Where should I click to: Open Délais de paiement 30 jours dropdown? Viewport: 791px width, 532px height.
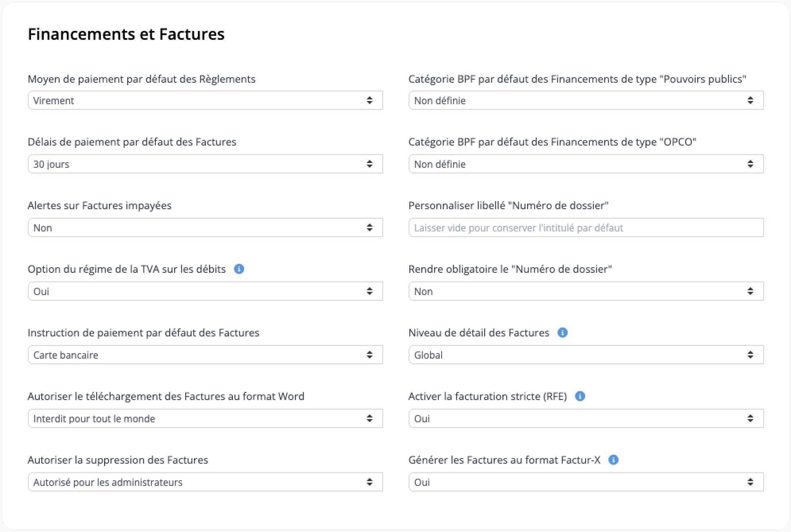tap(205, 164)
